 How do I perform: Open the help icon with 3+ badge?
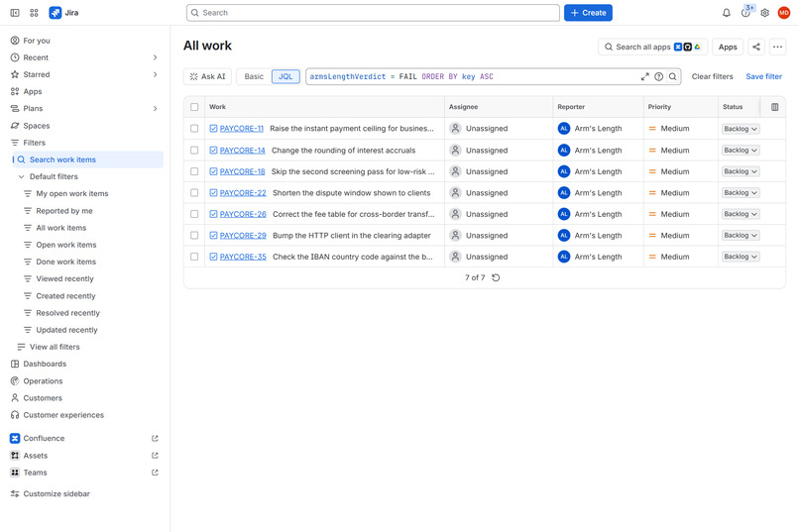(745, 13)
